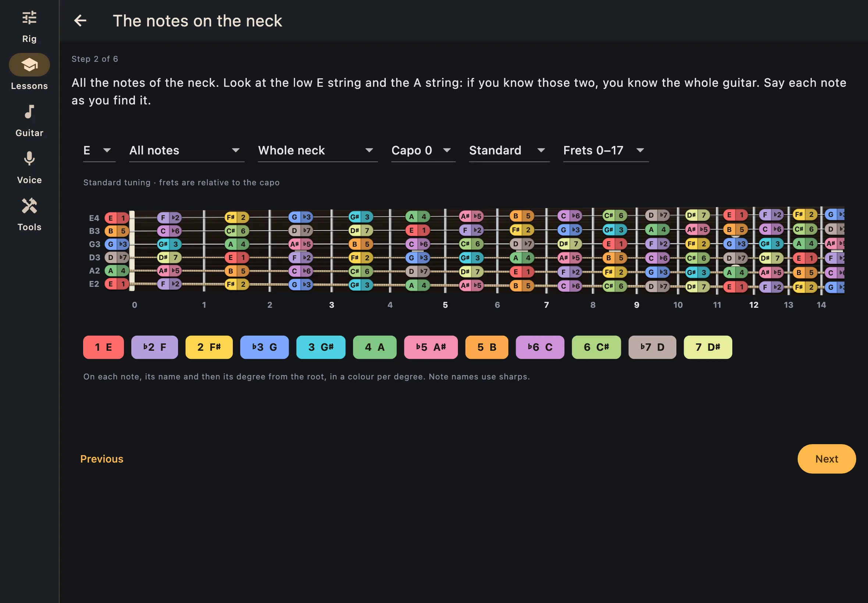
Task: Expand the All notes dropdown
Action: [x=187, y=150]
